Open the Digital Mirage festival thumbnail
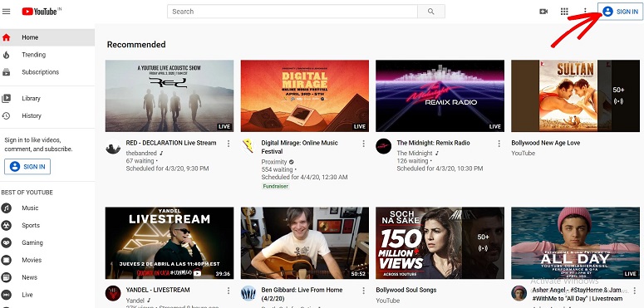Screen dimensions: 644x308 pos(305,96)
